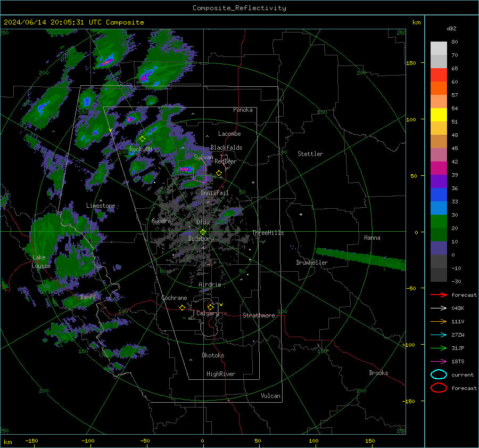Click the Lacombe label on map
The image size is (479, 448).
(229, 134)
